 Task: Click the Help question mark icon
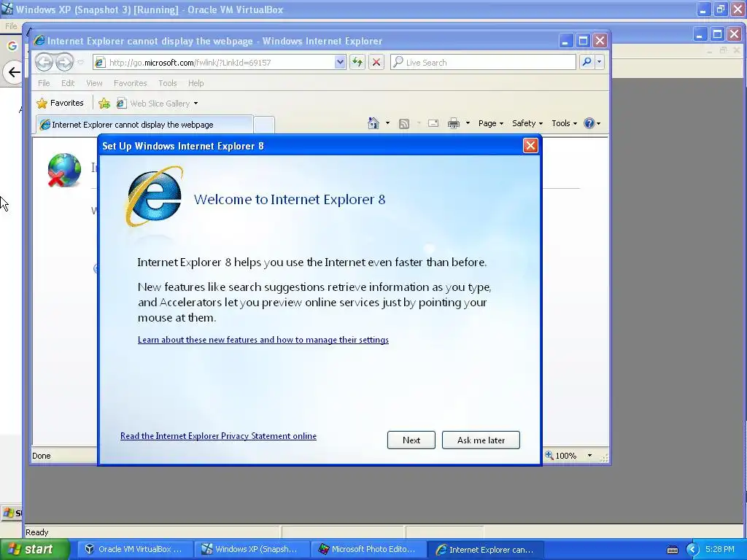click(589, 123)
